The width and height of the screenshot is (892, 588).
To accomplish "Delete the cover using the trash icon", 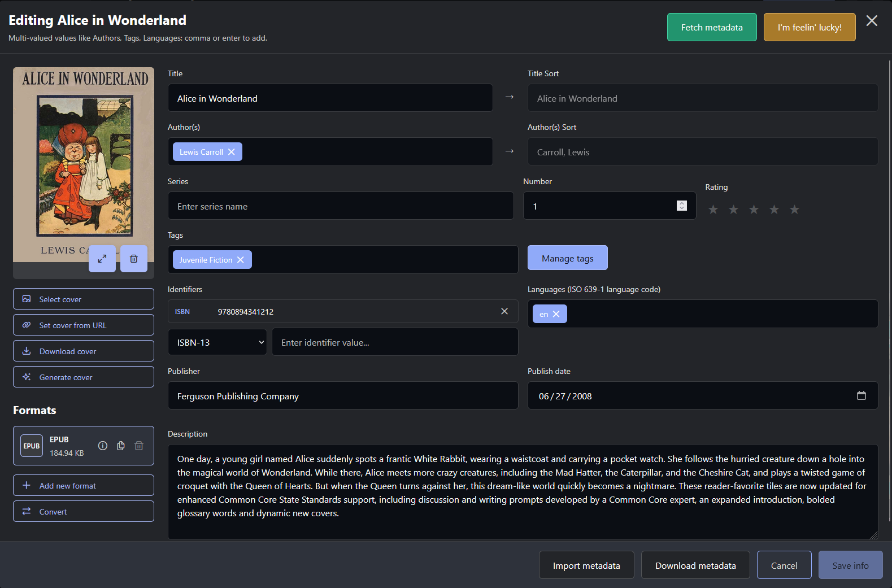I will [134, 259].
